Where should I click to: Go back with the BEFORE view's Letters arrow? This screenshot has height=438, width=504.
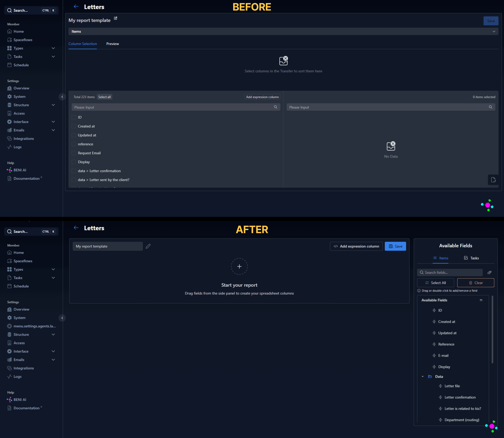click(x=76, y=7)
